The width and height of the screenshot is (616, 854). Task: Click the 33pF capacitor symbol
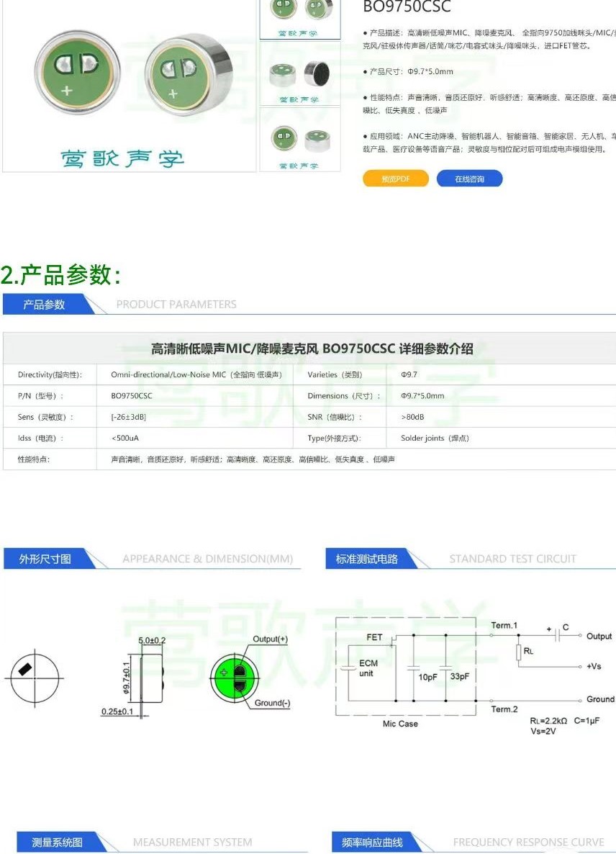click(x=446, y=668)
